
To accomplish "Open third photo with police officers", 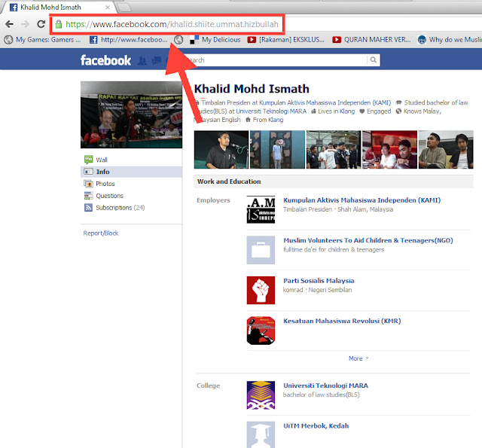I will (334, 150).
